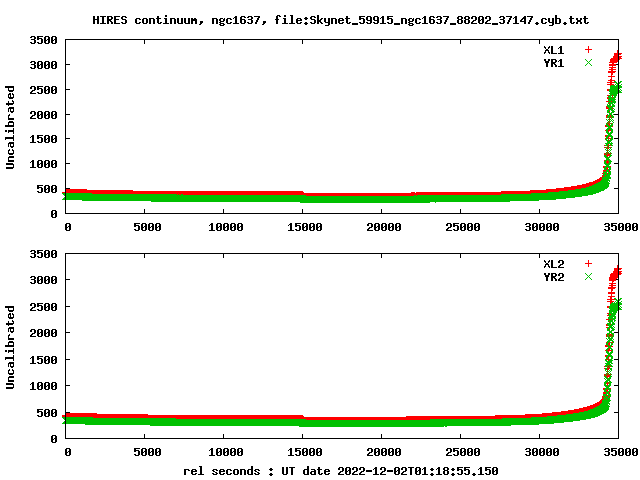Click bottom plot x-axis value 20000
This screenshot has height=480, width=640.
tap(384, 452)
